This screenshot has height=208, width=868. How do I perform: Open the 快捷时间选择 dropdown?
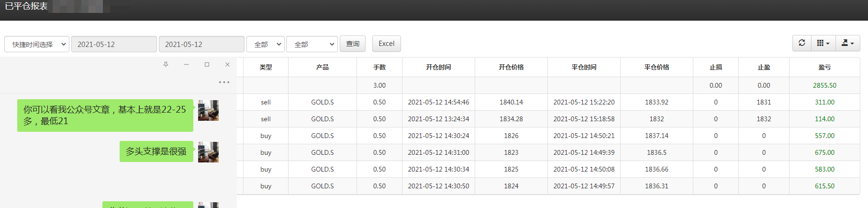[x=37, y=44]
